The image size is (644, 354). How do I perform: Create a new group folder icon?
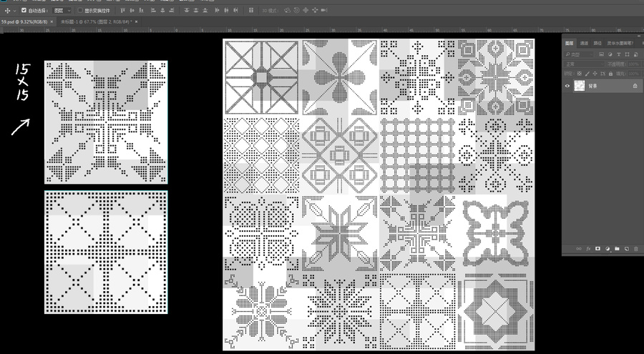(617, 248)
